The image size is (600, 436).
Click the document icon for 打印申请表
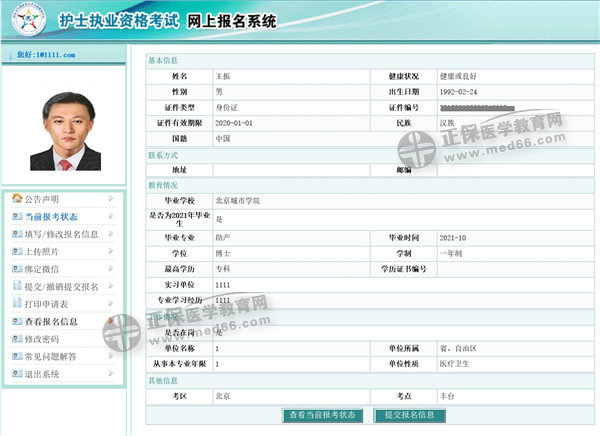tap(17, 304)
